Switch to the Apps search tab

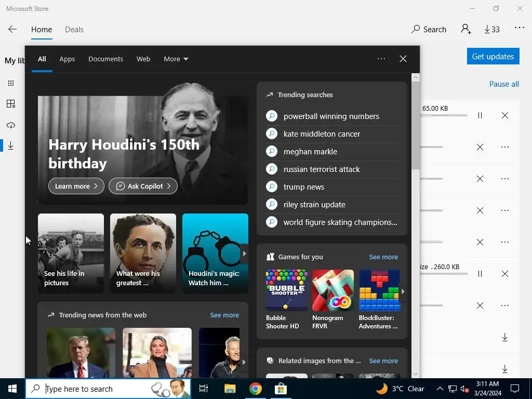pyautogui.click(x=67, y=59)
